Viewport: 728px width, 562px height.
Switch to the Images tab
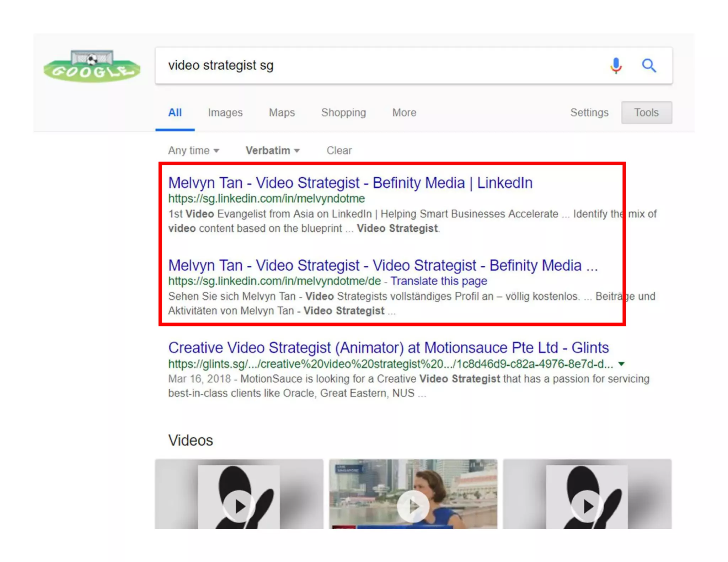point(225,113)
